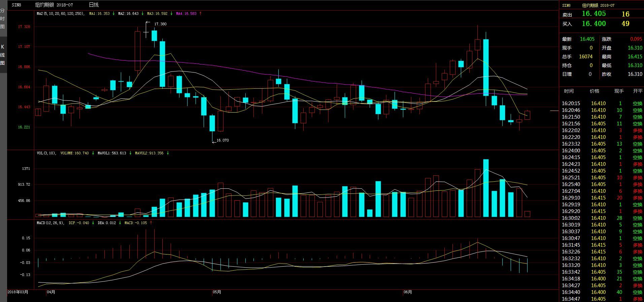Click the 日增 daily increase field
The width and height of the screenshot is (644, 302).
point(577,74)
